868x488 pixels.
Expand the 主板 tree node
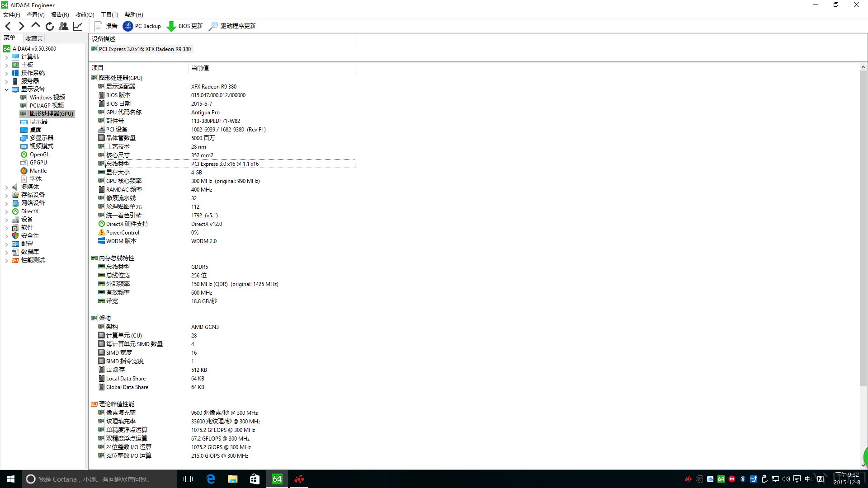(x=6, y=65)
